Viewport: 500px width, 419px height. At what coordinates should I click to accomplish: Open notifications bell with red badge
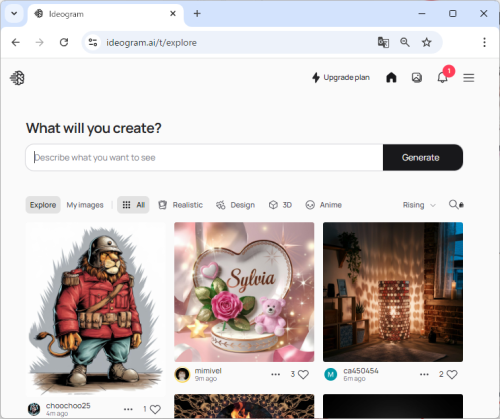click(442, 78)
